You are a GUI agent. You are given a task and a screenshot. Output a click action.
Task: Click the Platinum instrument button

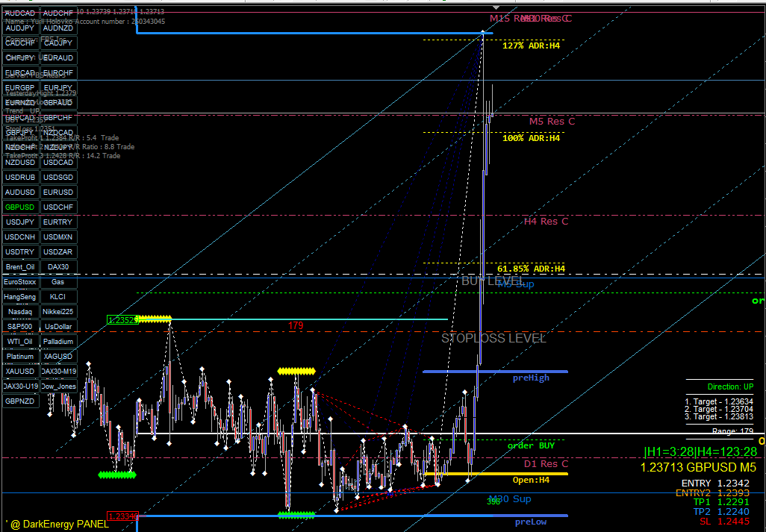pos(20,357)
